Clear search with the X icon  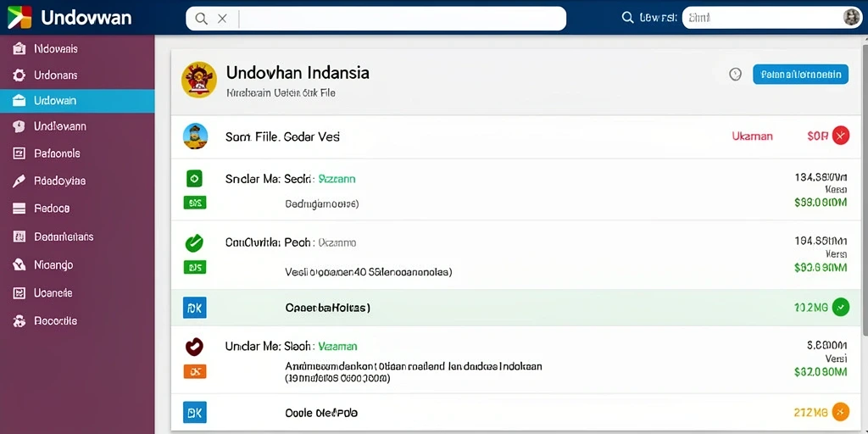coord(222,19)
